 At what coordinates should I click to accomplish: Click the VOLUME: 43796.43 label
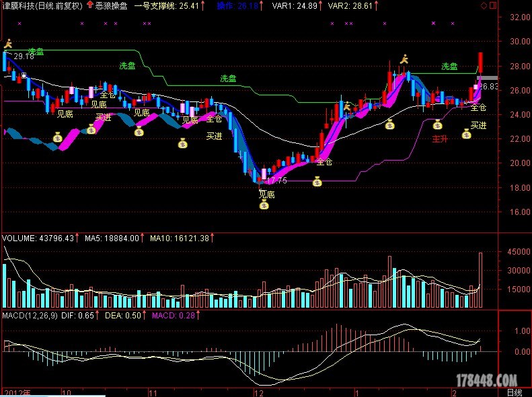pyautogui.click(x=38, y=238)
